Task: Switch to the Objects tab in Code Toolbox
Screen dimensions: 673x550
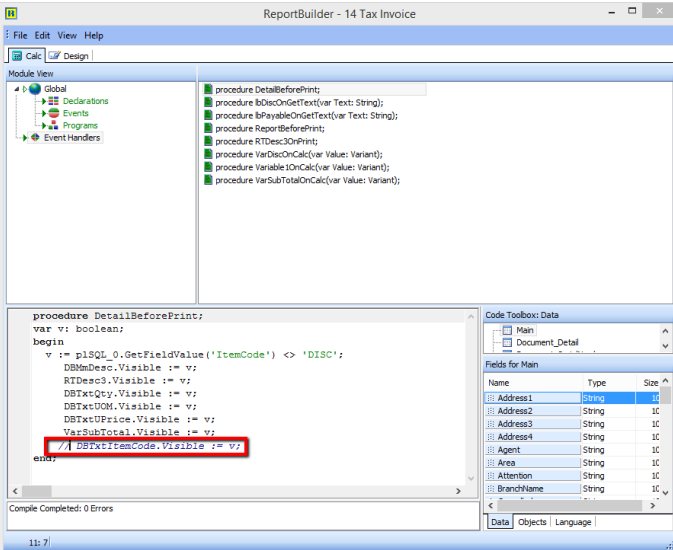Action: [532, 522]
